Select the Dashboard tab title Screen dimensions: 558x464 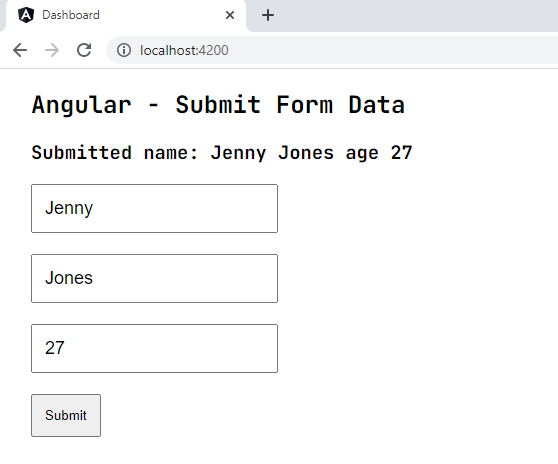tap(71, 15)
